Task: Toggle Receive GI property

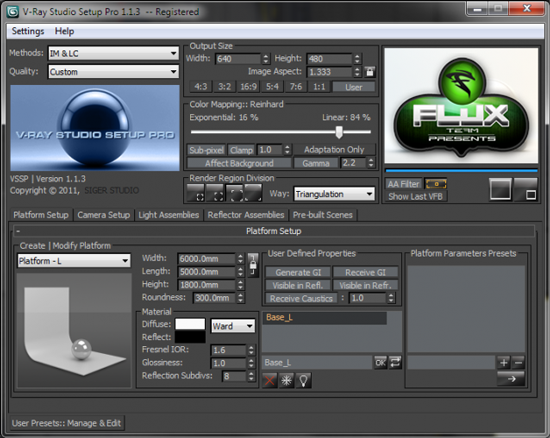Action: (365, 272)
